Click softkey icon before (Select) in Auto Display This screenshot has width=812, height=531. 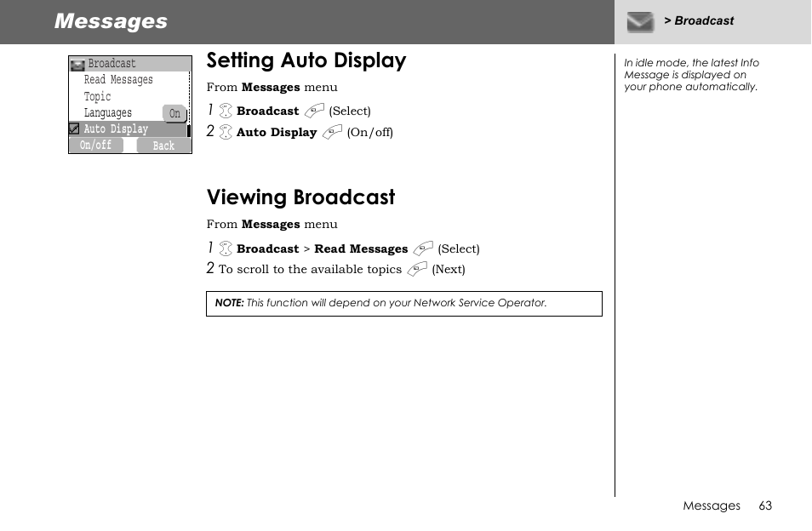tap(314, 111)
